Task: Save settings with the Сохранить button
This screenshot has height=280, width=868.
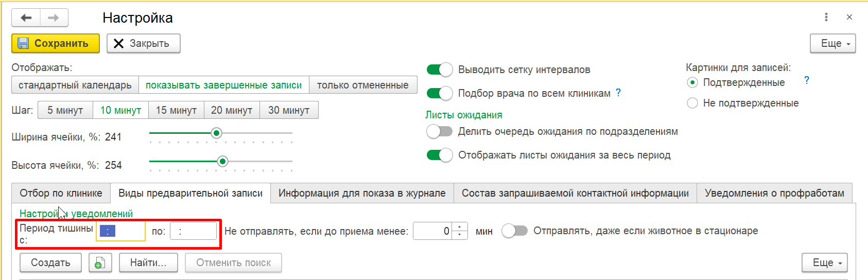Action: tap(55, 44)
